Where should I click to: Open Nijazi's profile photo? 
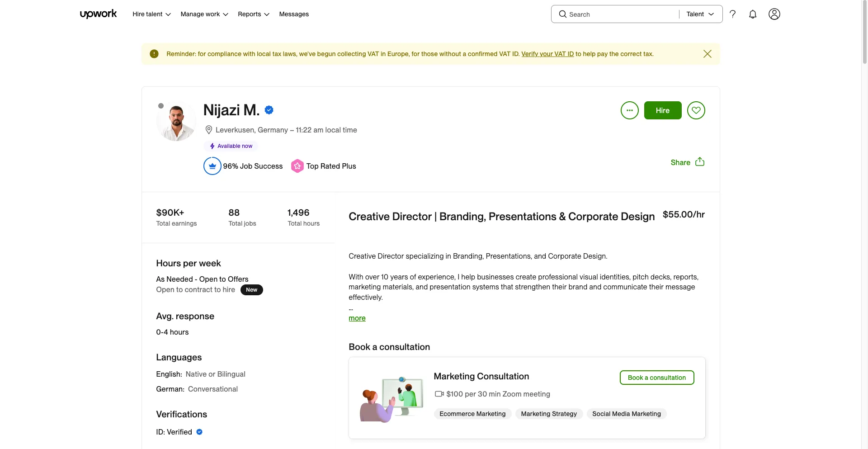176,121
